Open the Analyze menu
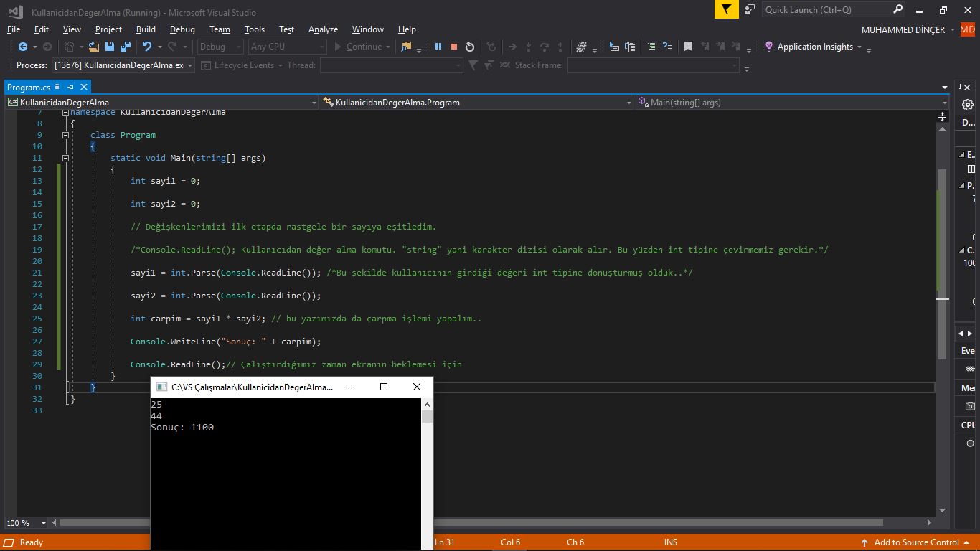Image resolution: width=980 pixels, height=551 pixels. pyautogui.click(x=323, y=29)
